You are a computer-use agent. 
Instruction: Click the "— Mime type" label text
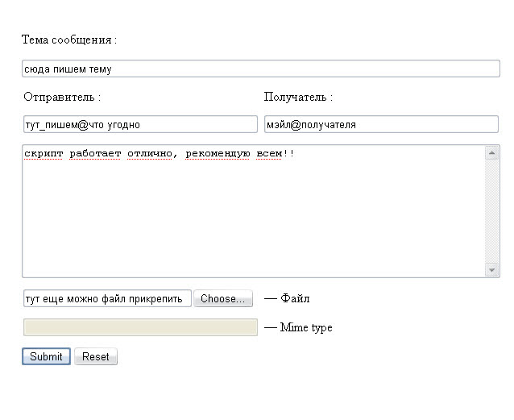pyautogui.click(x=298, y=328)
